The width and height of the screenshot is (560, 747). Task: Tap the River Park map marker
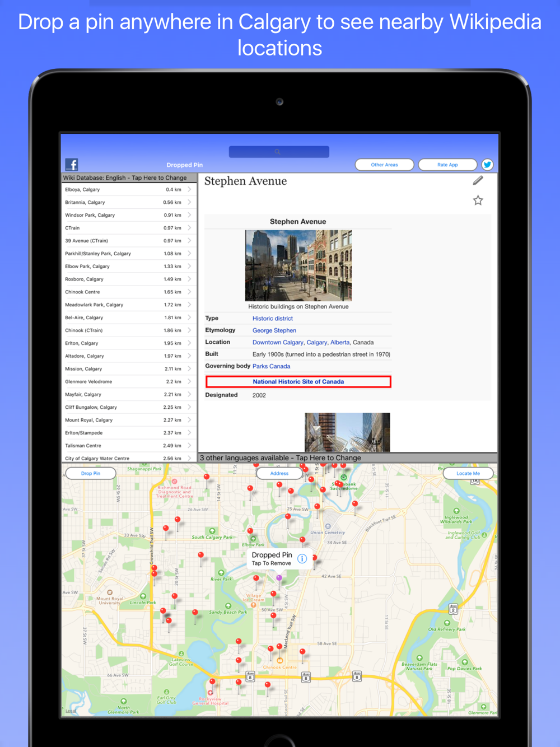[x=221, y=573]
